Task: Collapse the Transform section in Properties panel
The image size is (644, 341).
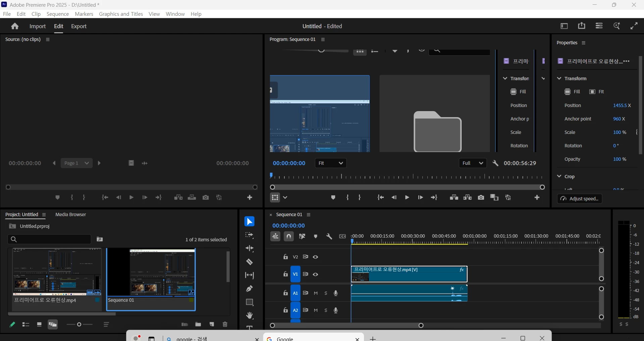Action: pyautogui.click(x=559, y=79)
